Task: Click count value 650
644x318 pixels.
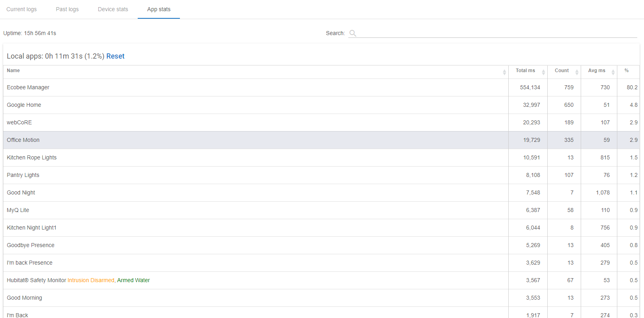Action: [569, 105]
